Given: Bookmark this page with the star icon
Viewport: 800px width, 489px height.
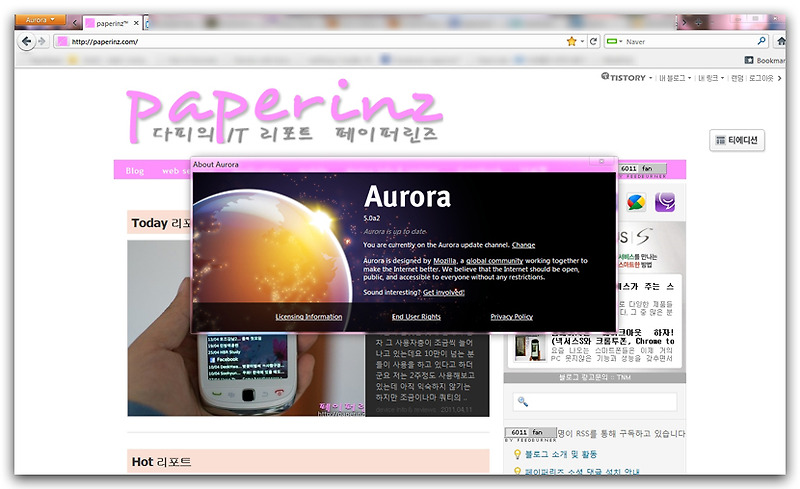Looking at the screenshot, I should point(571,41).
